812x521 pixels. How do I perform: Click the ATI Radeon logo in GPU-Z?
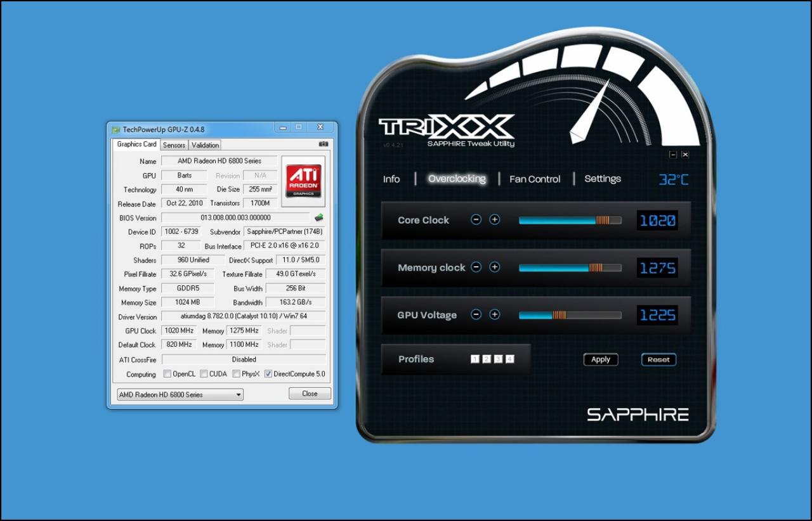tap(303, 181)
